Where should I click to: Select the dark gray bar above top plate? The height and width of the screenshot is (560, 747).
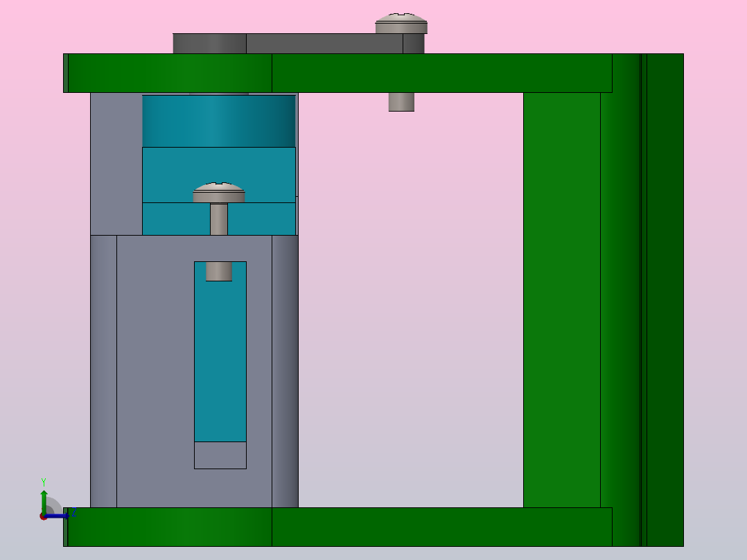point(298,44)
